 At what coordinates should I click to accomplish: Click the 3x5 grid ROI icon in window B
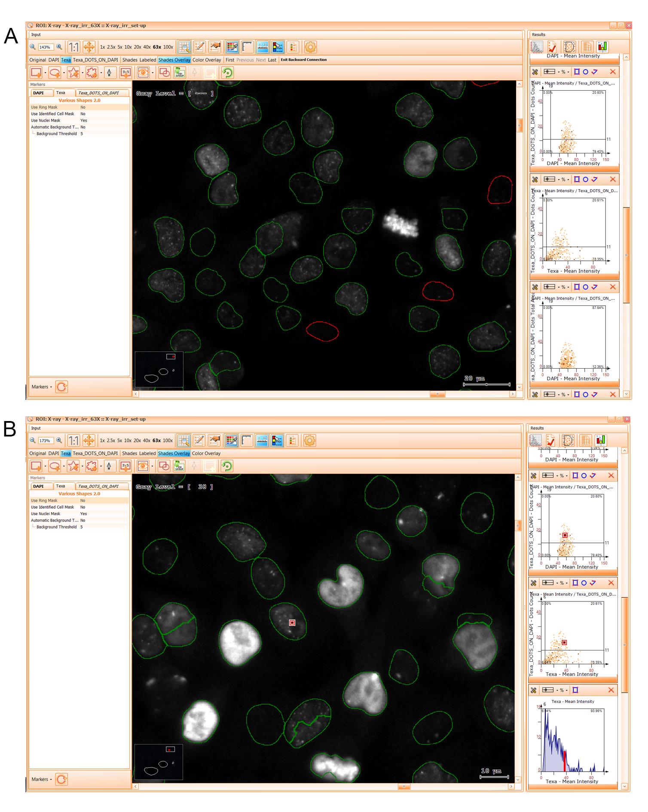pos(125,466)
